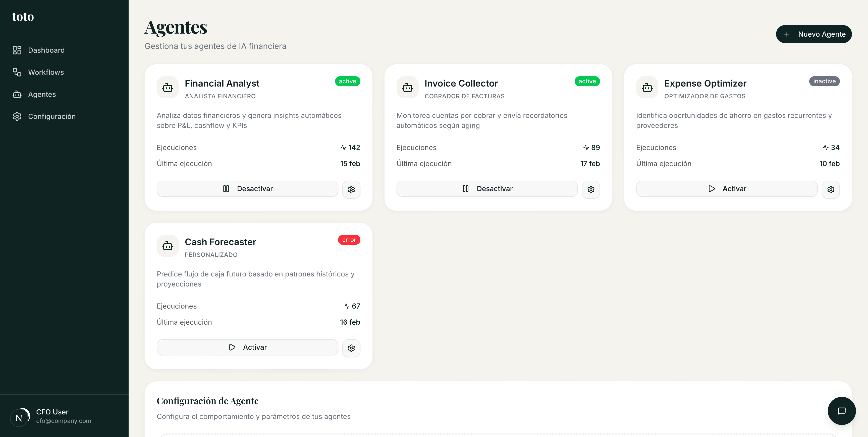The width and height of the screenshot is (868, 437).
Task: Activate the Cash Forecaster agent
Action: [247, 347]
